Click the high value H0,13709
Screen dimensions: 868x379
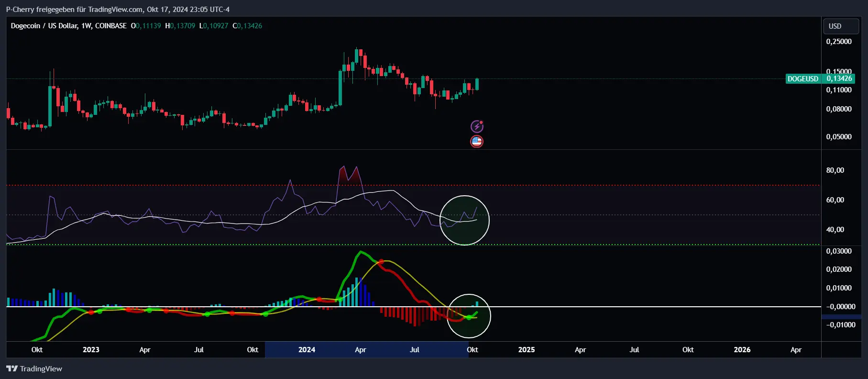click(180, 26)
